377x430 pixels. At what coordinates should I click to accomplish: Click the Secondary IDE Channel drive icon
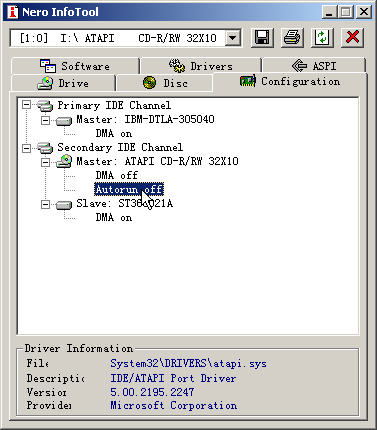[x=45, y=148]
